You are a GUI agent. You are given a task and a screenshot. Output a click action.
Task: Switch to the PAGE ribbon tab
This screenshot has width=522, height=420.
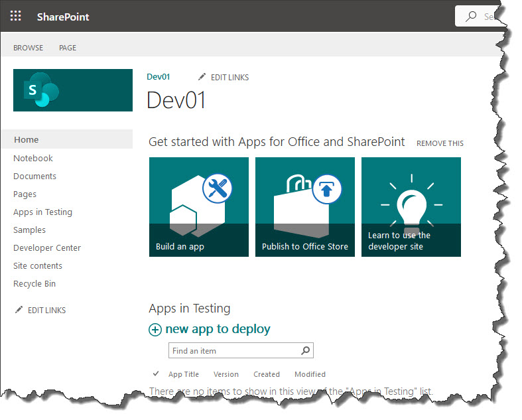[x=68, y=48]
